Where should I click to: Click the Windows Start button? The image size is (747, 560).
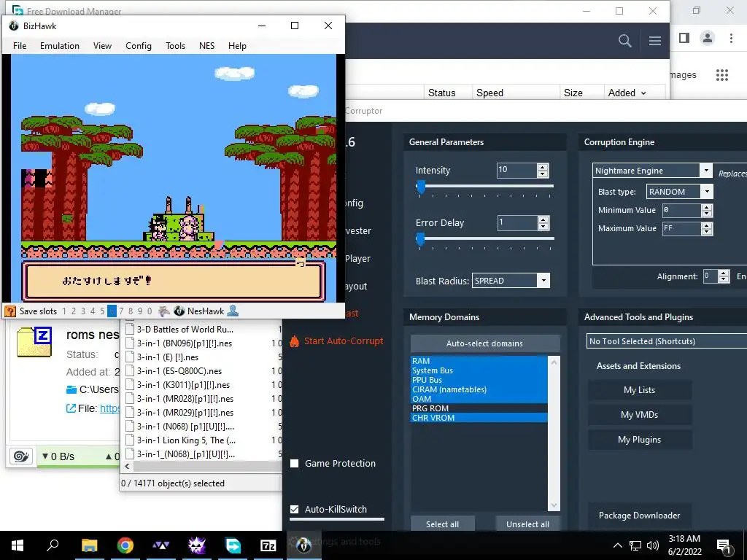18,545
